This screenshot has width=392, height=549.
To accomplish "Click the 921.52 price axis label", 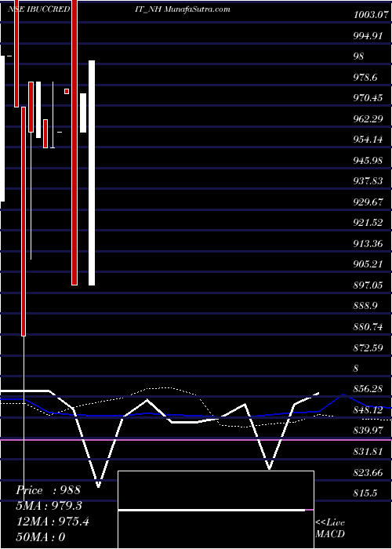I will point(368,223).
